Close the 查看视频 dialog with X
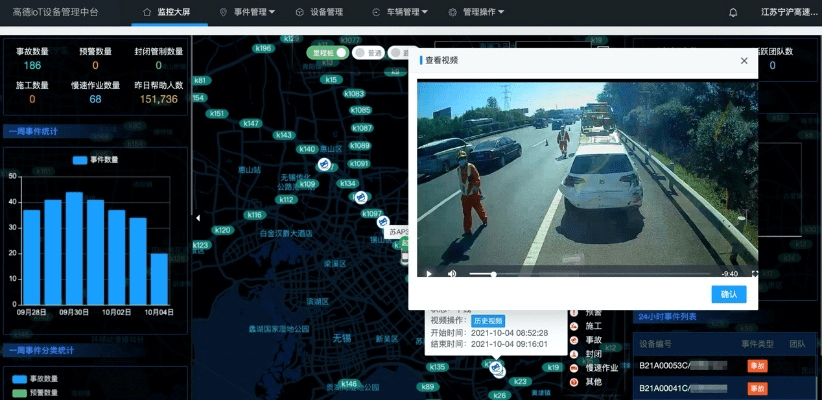This screenshot has height=400, width=822. coord(744,60)
